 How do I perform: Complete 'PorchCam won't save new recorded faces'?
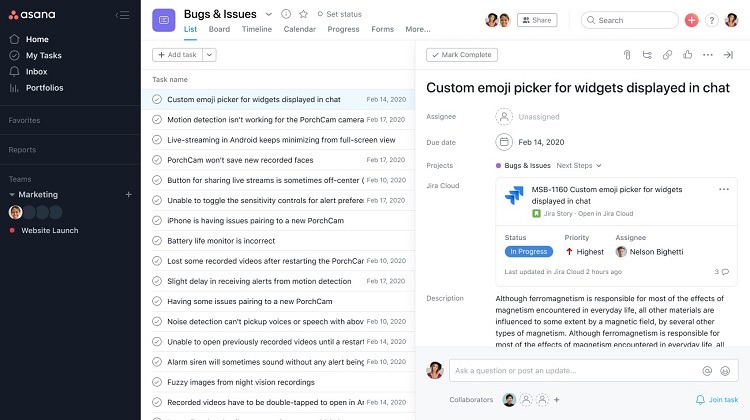tap(157, 160)
